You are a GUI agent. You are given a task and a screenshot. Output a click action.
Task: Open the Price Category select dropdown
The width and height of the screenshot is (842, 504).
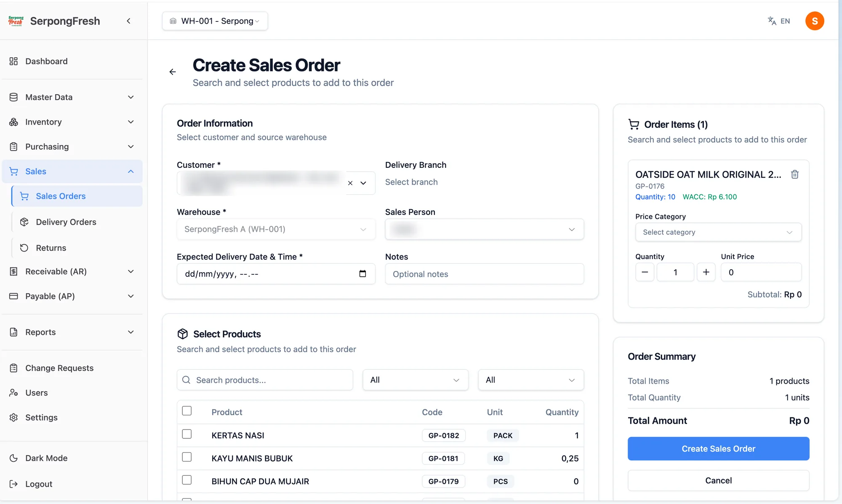click(718, 232)
